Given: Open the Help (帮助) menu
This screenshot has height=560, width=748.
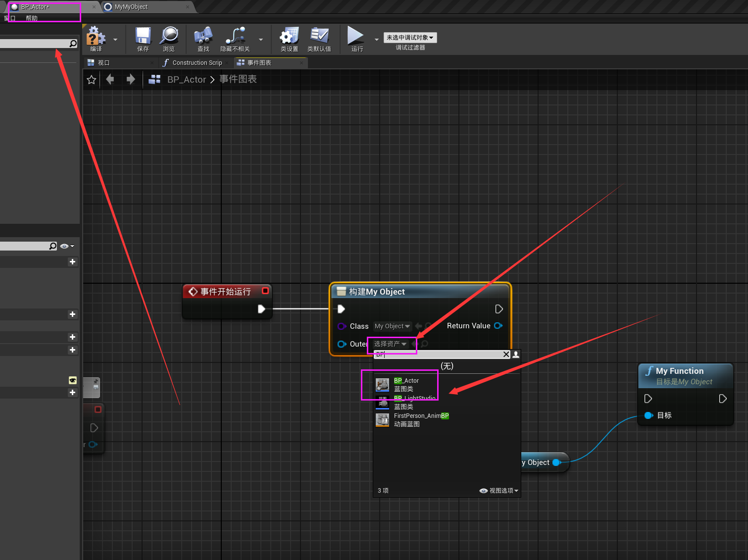Looking at the screenshot, I should 32,18.
